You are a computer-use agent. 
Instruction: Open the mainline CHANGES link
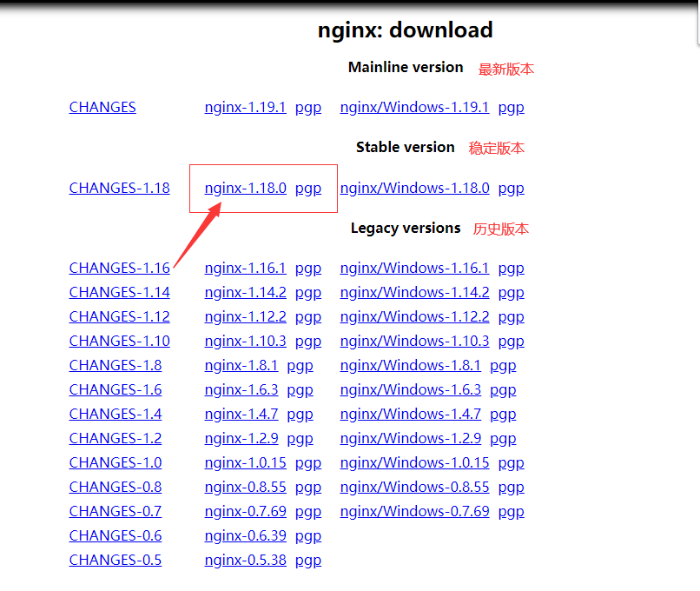pyautogui.click(x=102, y=107)
